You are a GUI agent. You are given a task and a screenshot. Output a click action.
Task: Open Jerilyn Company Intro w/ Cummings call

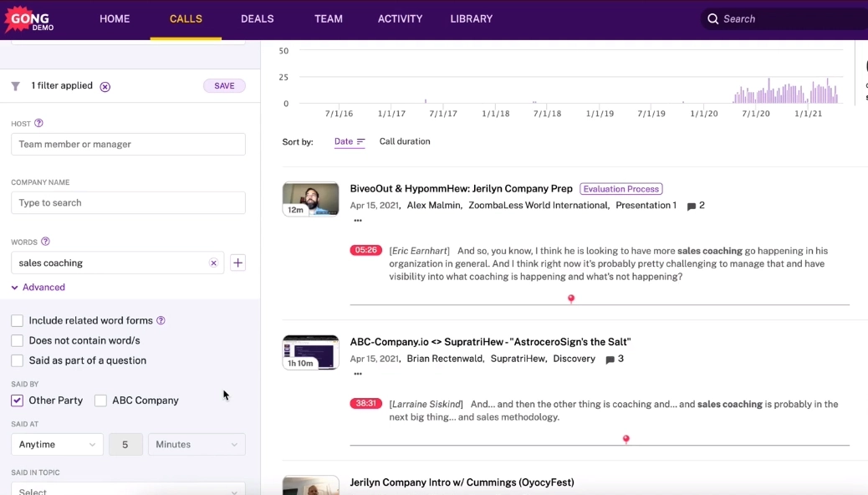pos(462,482)
